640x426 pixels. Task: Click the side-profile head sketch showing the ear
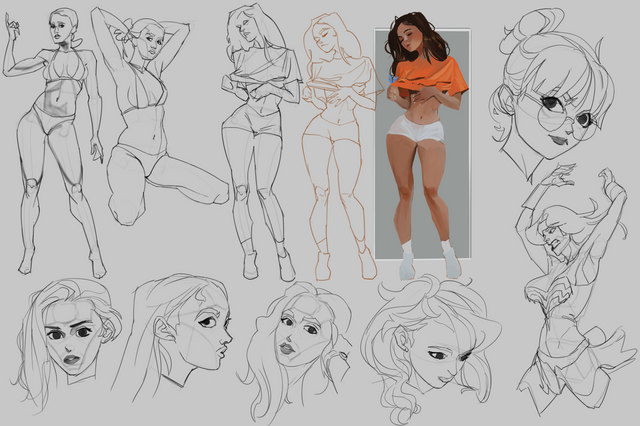(173, 339)
